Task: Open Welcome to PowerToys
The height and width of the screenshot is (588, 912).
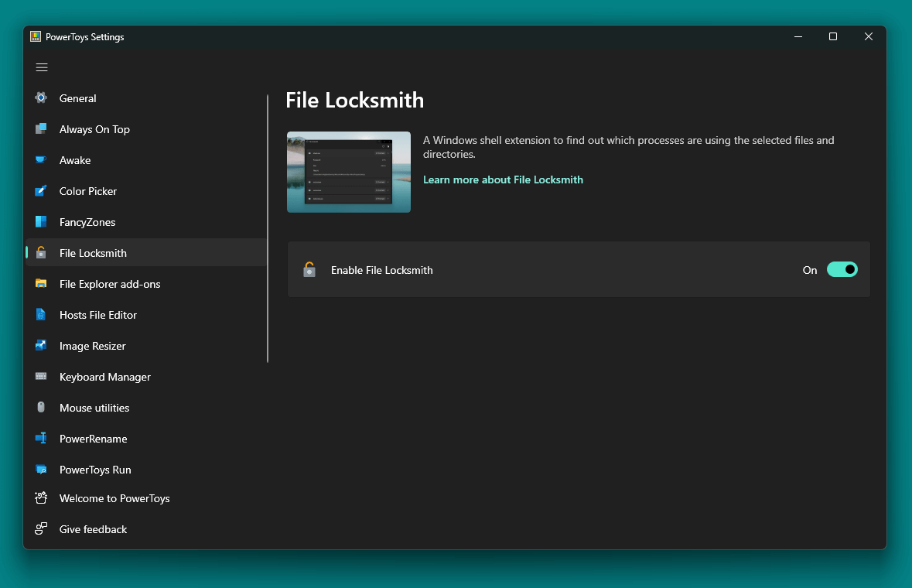Action: (146, 498)
